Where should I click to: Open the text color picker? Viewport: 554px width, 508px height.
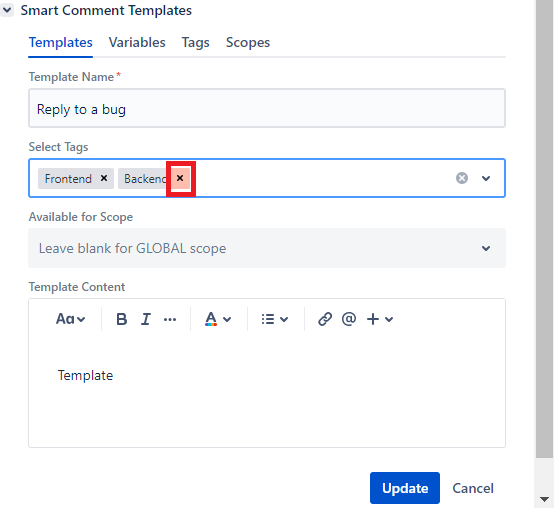218,319
